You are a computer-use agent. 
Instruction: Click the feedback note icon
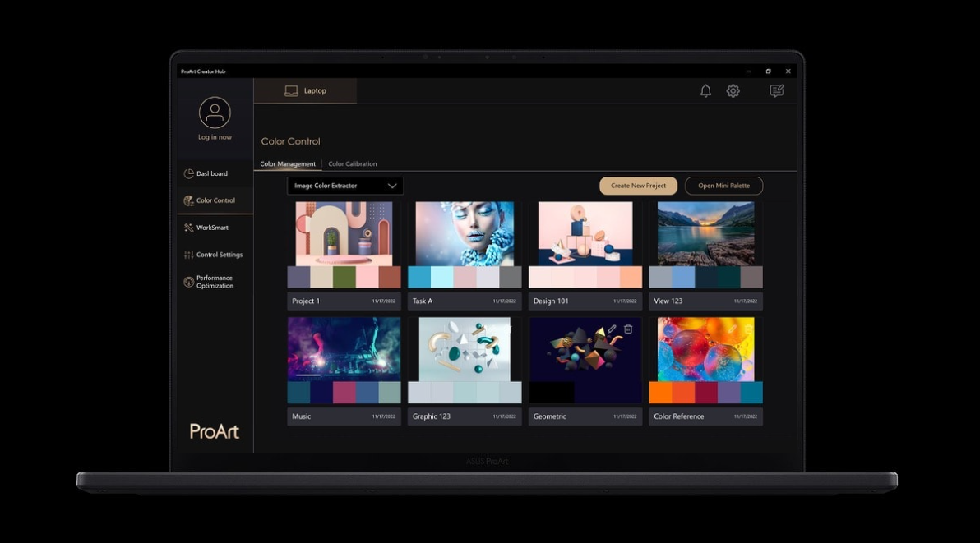776,91
